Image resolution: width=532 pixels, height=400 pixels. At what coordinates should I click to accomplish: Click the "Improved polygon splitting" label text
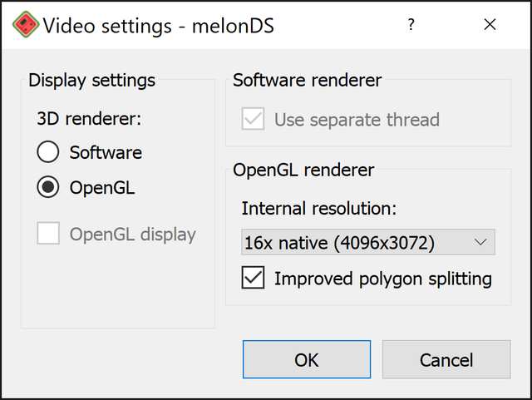(383, 279)
